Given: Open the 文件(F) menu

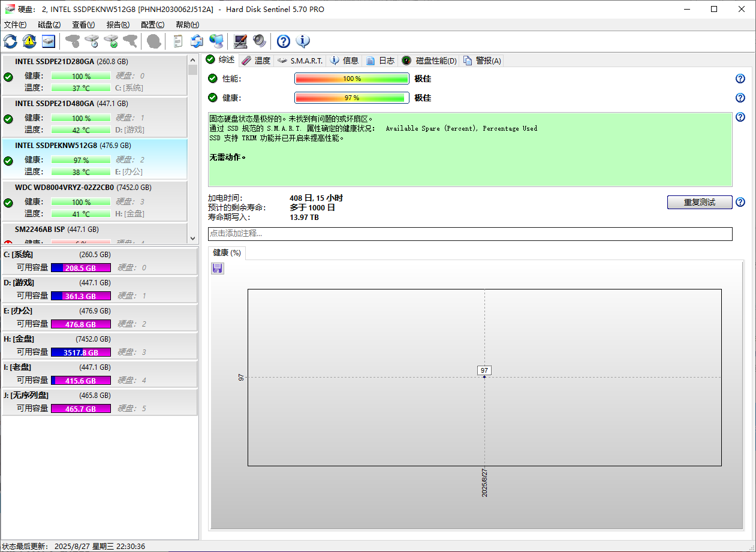Looking at the screenshot, I should (15, 25).
